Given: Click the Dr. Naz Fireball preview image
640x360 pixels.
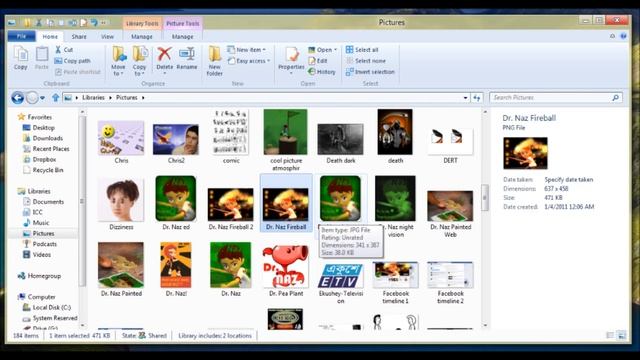Looking at the screenshot, I should click(x=525, y=153).
